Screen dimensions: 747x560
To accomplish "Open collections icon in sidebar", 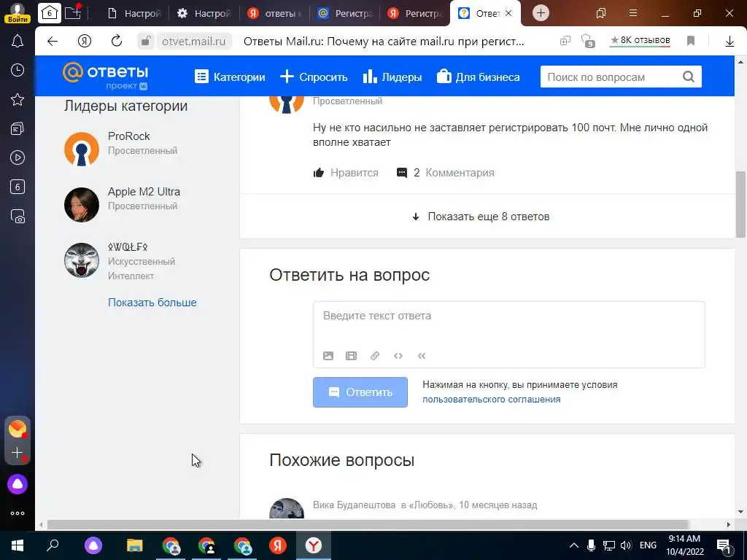I will click(x=18, y=128).
